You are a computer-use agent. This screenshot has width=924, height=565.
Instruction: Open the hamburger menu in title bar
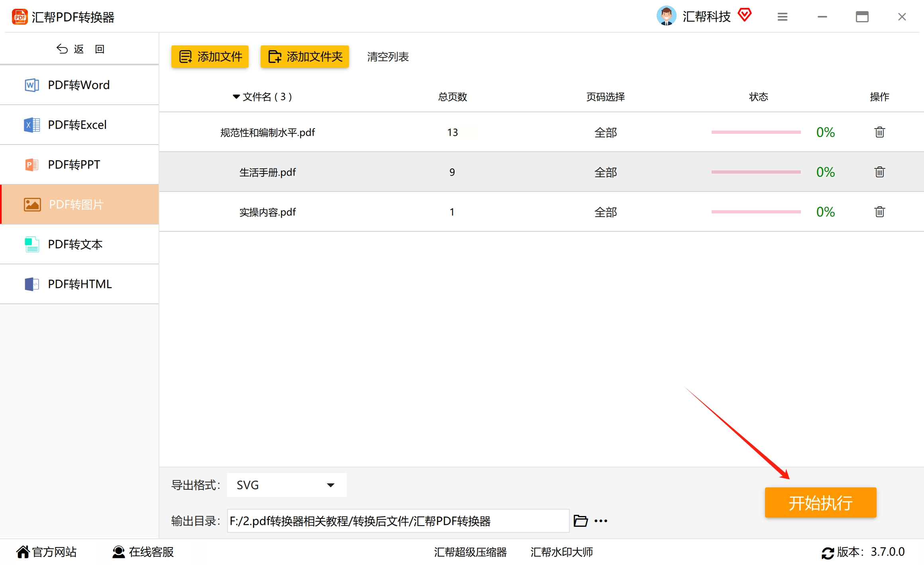coord(782,17)
